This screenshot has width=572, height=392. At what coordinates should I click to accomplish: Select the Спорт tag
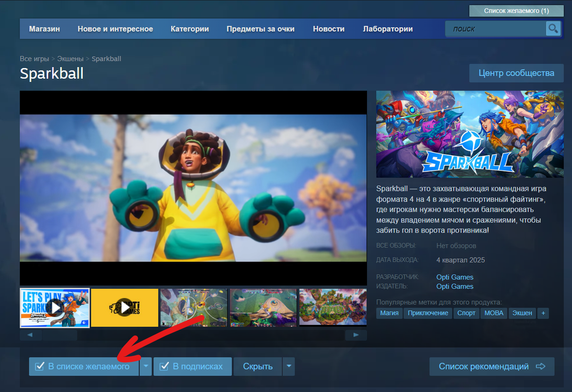click(x=466, y=313)
